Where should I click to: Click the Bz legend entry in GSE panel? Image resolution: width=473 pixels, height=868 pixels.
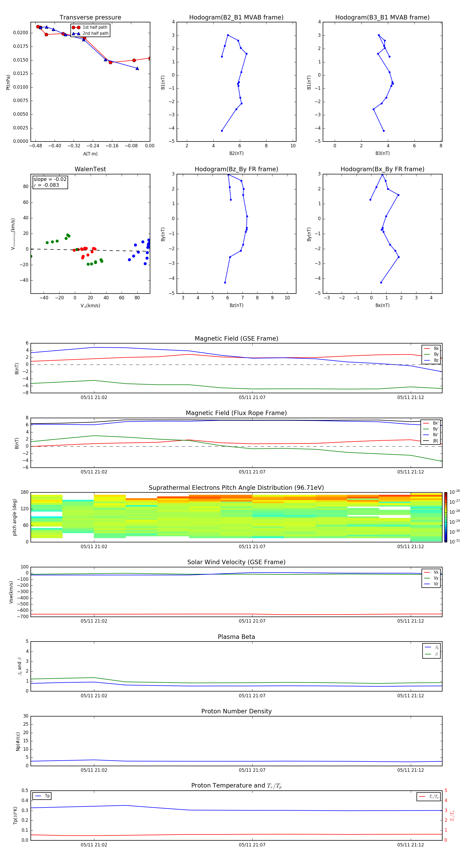tap(431, 360)
